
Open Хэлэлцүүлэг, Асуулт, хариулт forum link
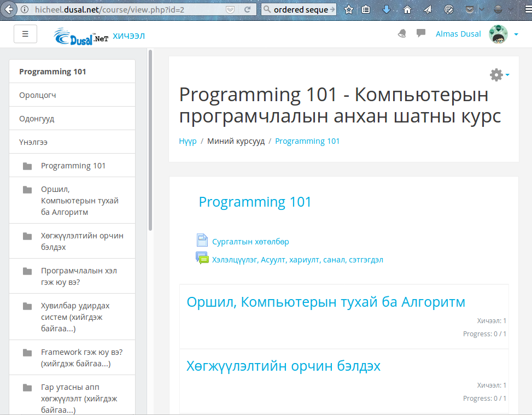(x=297, y=260)
